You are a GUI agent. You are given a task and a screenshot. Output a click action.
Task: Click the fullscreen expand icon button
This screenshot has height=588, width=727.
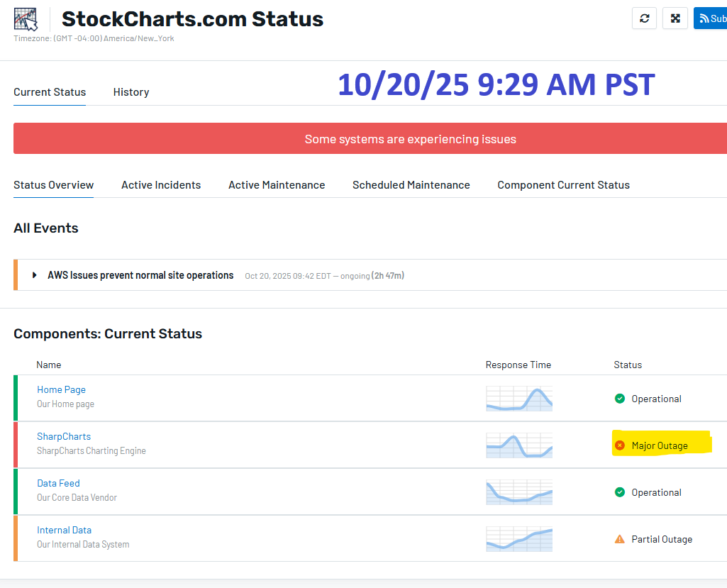[675, 18]
